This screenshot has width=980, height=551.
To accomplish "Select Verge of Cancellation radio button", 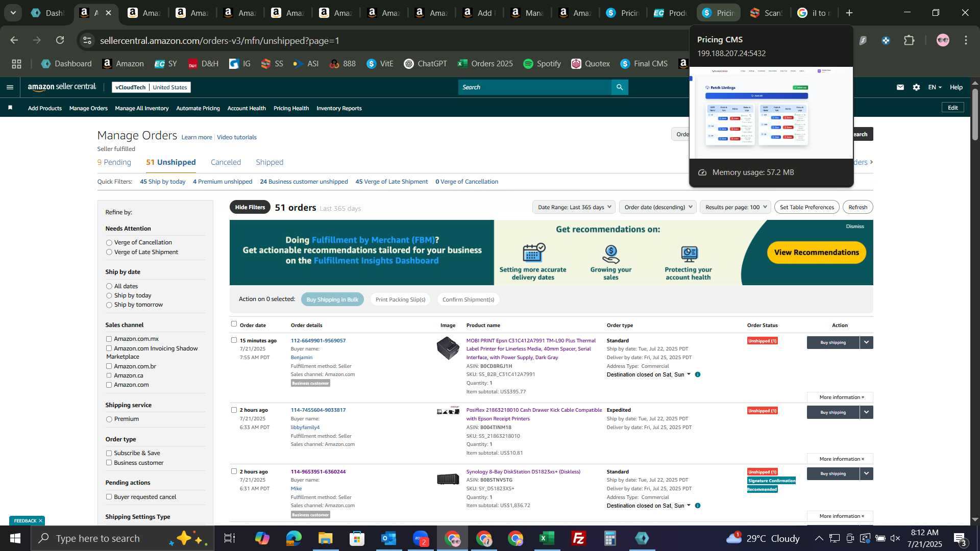I will 109,243.
